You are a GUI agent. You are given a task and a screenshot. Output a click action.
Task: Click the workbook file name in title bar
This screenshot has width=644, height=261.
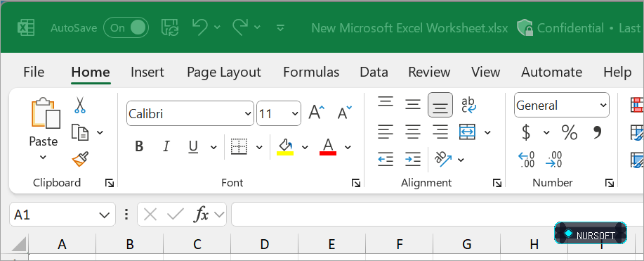409,28
